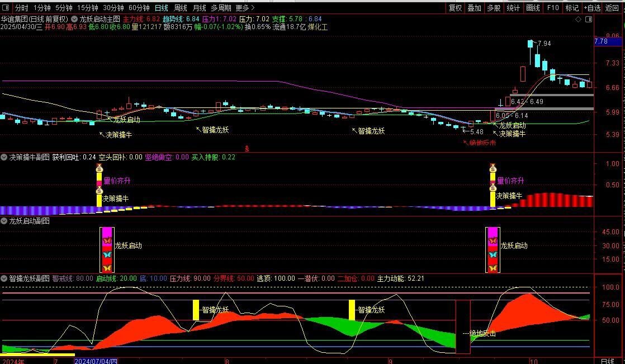Open the F10 company info

click(553, 8)
